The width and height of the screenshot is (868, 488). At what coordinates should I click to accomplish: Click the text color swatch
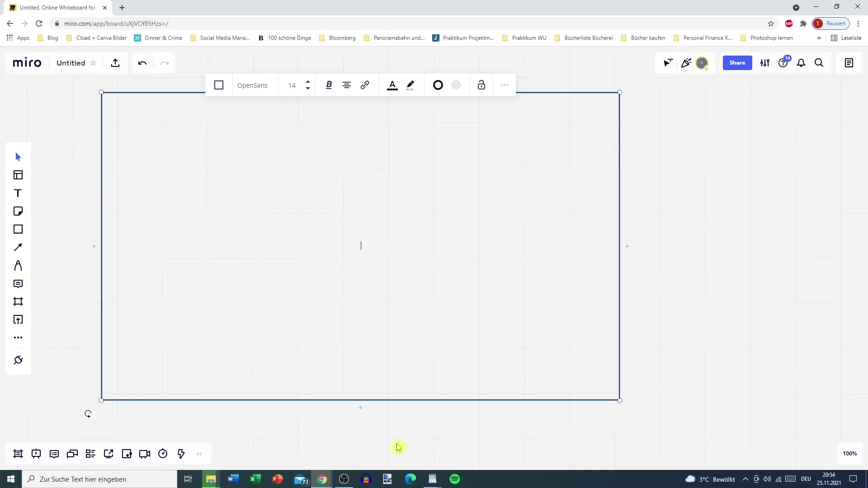[392, 85]
